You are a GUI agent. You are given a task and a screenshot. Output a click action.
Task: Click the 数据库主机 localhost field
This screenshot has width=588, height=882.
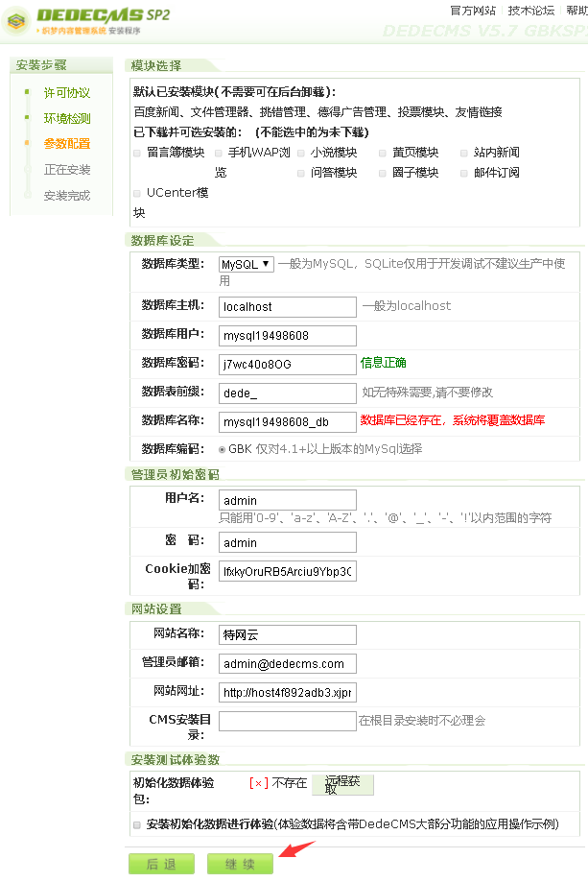click(287, 307)
